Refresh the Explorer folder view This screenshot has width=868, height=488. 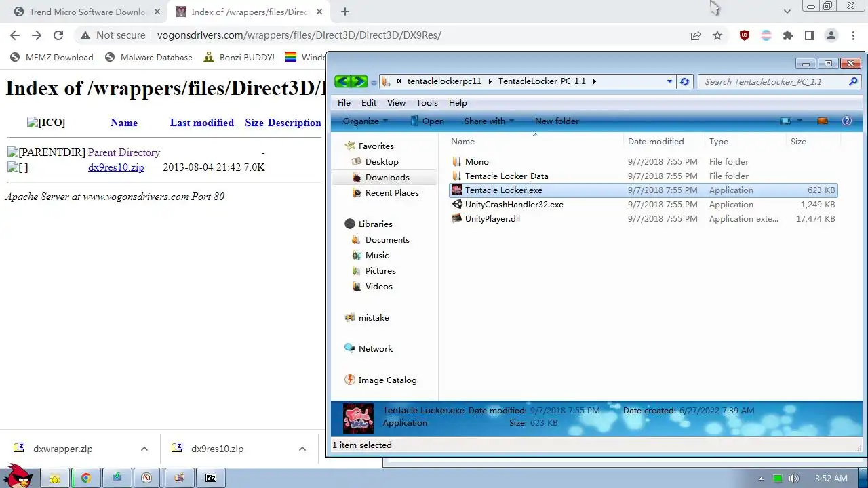coord(685,81)
